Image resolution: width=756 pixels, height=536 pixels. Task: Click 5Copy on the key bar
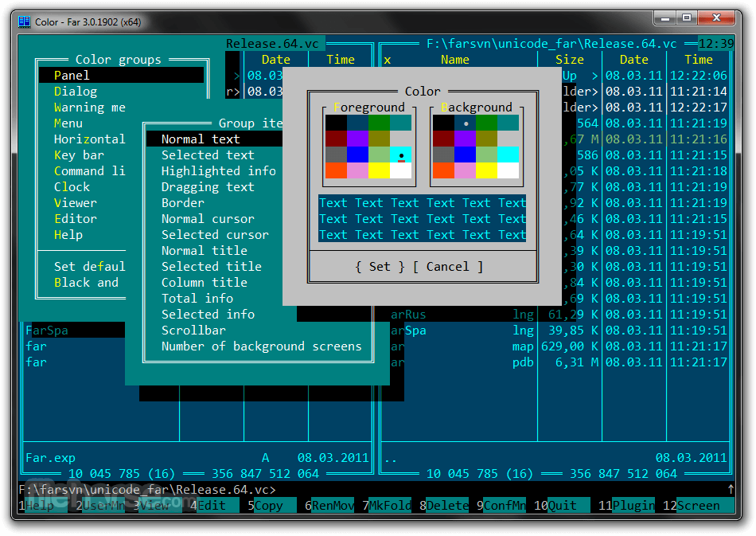[272, 505]
